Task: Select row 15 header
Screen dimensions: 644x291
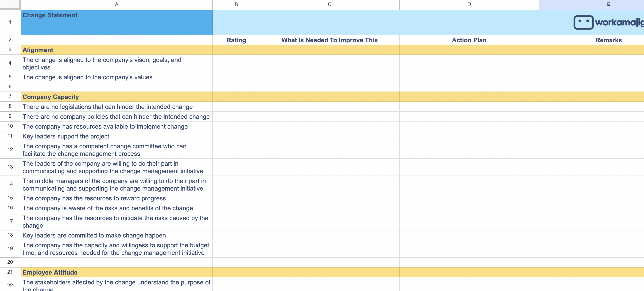Action: click(x=10, y=198)
